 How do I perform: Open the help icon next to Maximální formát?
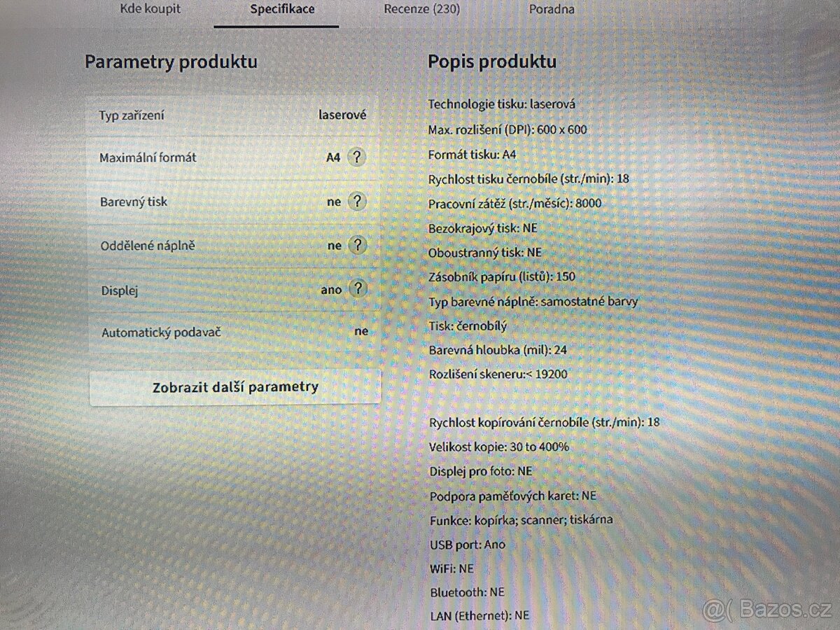357,157
